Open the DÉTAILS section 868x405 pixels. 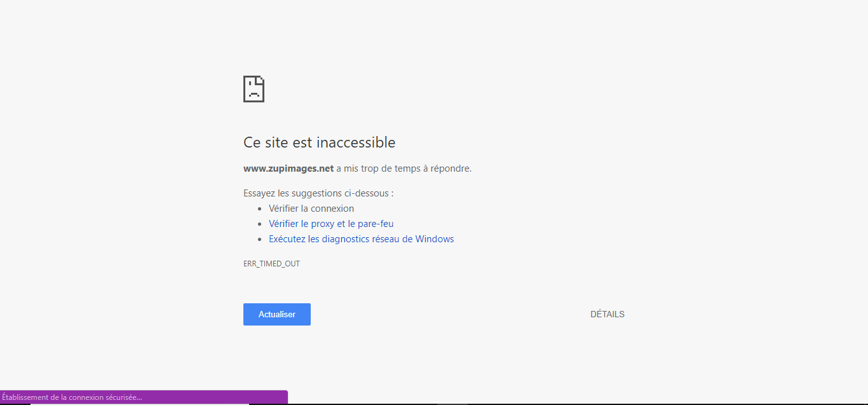pyautogui.click(x=607, y=314)
